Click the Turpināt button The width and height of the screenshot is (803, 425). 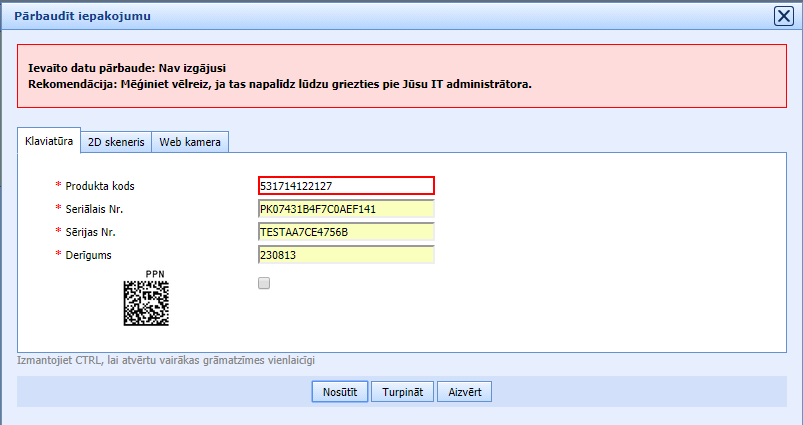point(404,392)
